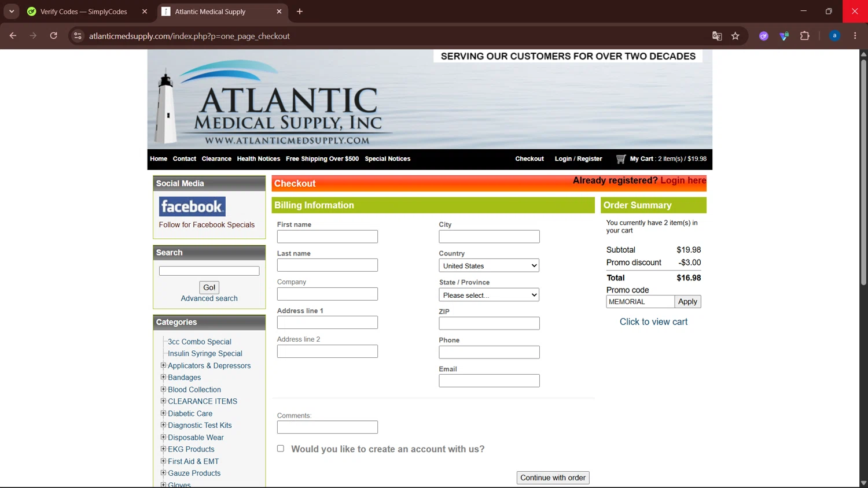Click the Login here link
Image resolution: width=868 pixels, height=488 pixels.
683,180
